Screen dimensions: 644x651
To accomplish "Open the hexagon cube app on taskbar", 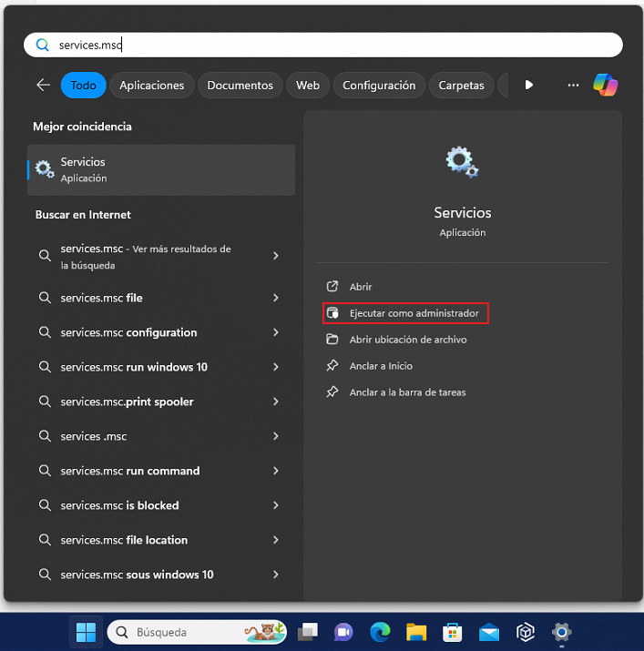I will click(526, 632).
